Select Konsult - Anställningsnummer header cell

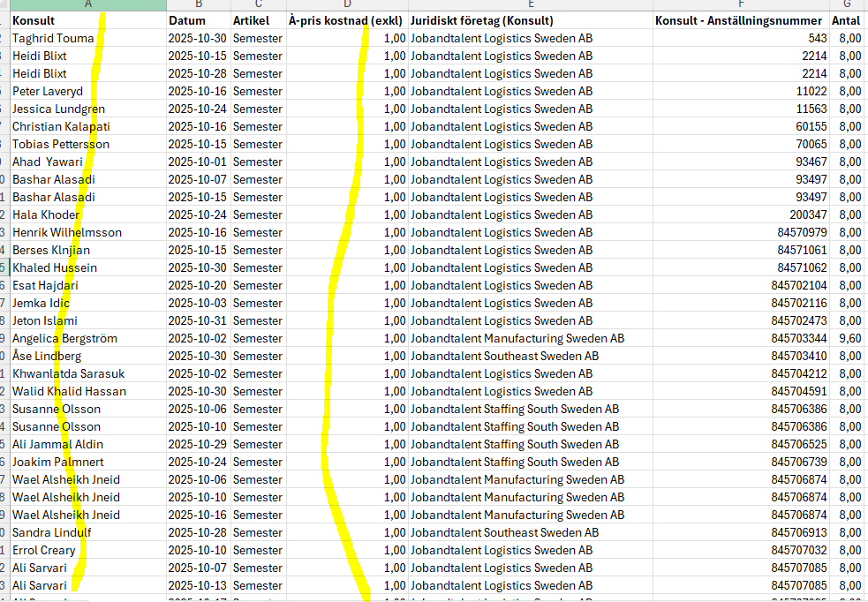pos(740,20)
